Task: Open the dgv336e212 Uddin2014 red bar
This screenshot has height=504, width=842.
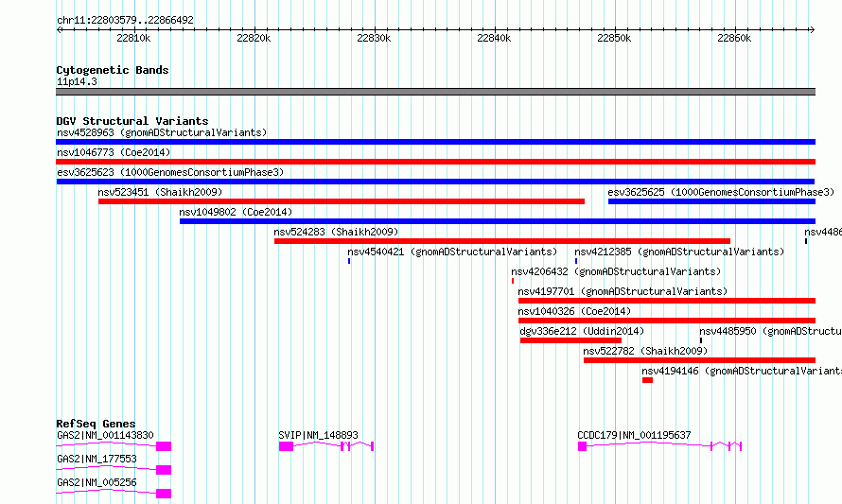Action: 570,340
